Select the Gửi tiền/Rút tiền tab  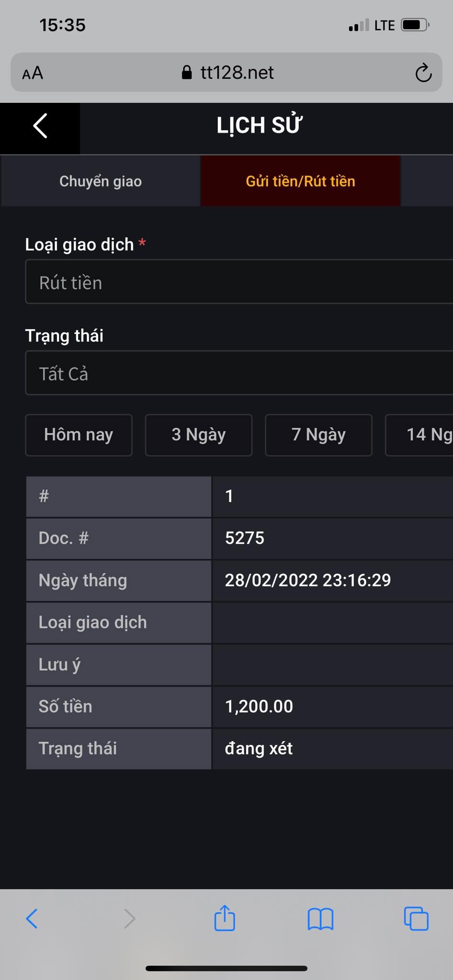coord(300,181)
